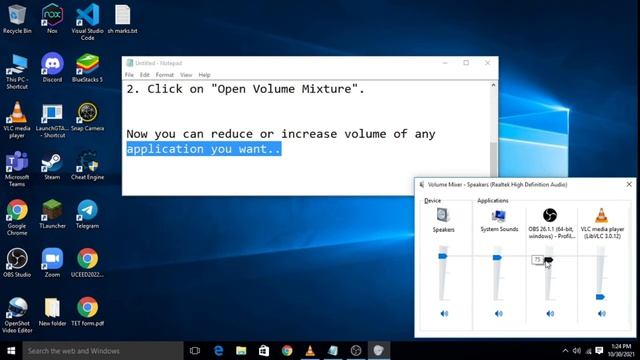Click the System Sounds volume slider handle

coord(497,258)
